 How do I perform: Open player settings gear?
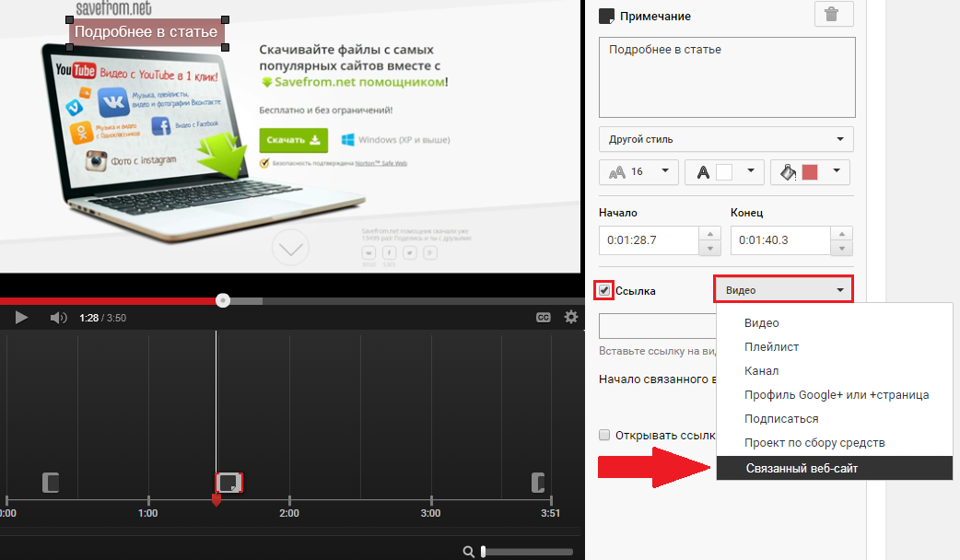tap(570, 317)
